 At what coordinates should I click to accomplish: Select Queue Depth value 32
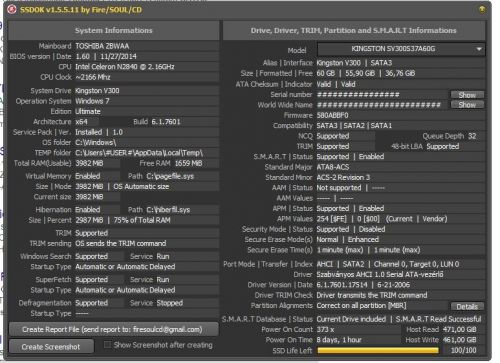[x=472, y=136]
